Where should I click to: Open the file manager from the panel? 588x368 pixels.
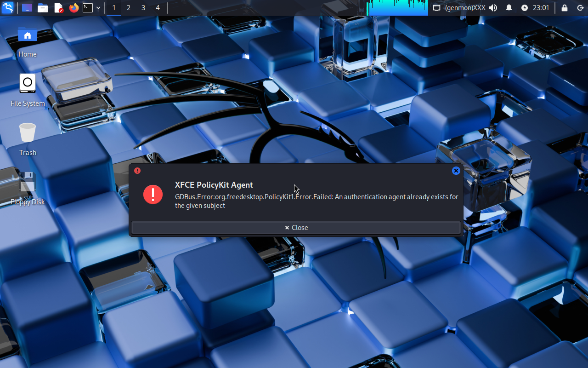tap(43, 8)
